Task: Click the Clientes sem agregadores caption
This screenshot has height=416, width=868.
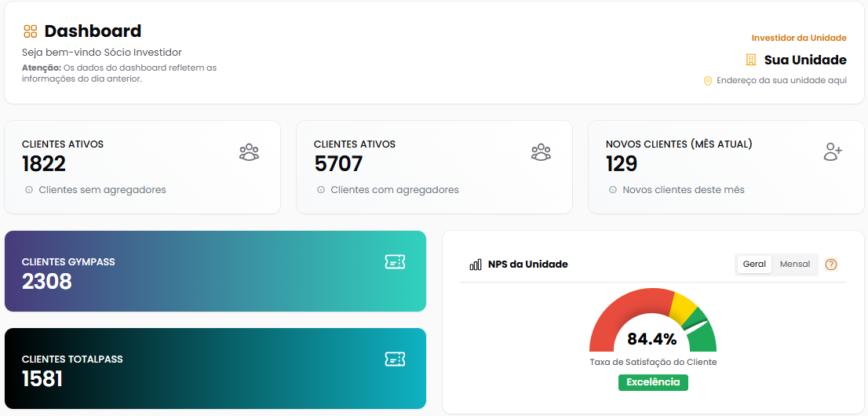Action: (x=102, y=190)
